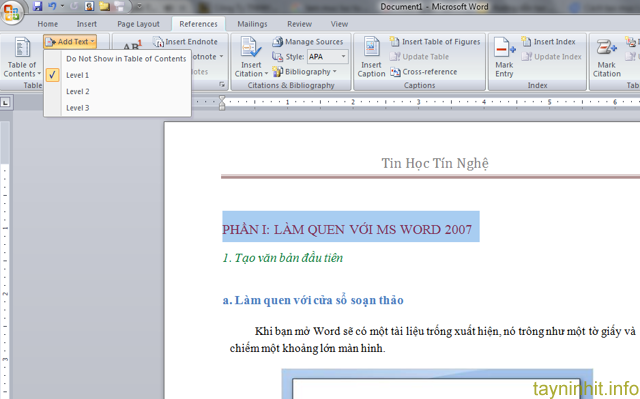Image resolution: width=640 pixels, height=399 pixels.
Task: Click the Add Text dropdown button
Action: (x=70, y=42)
